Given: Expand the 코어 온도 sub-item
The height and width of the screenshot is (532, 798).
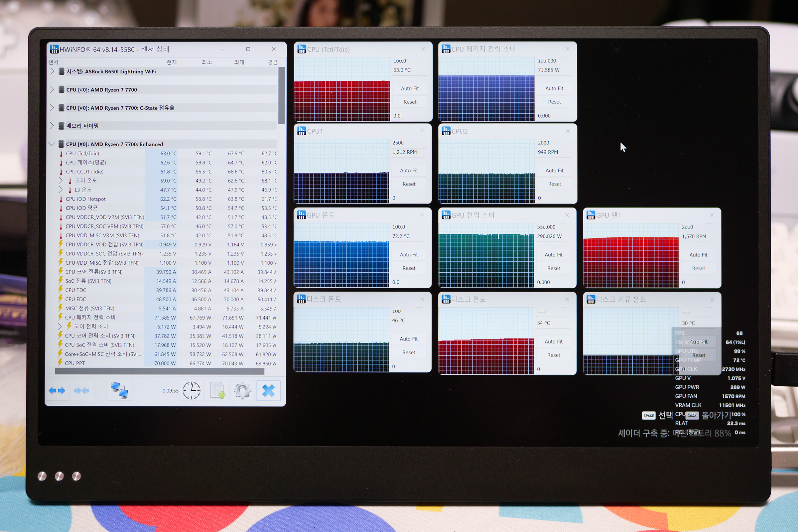Looking at the screenshot, I should (x=61, y=181).
